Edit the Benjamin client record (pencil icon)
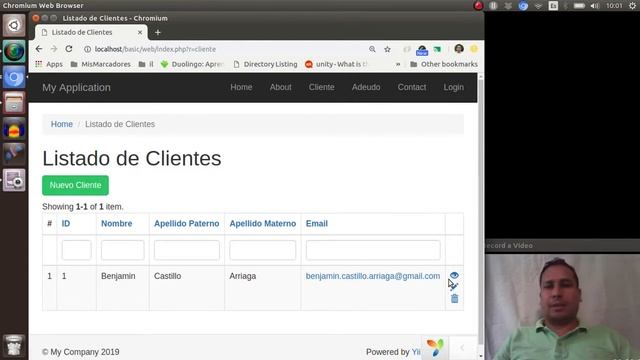This screenshot has height=360, width=640. pos(454,287)
